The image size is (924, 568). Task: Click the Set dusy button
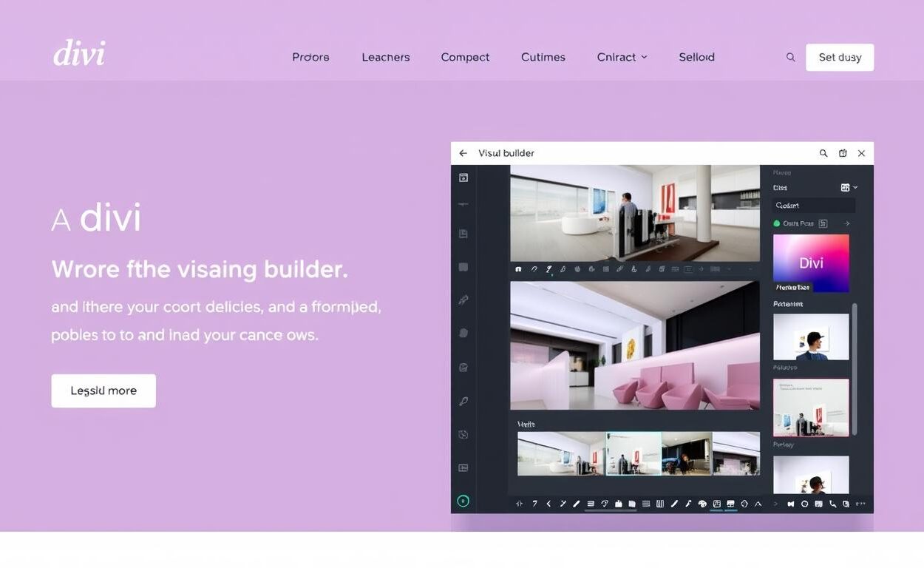tap(840, 57)
